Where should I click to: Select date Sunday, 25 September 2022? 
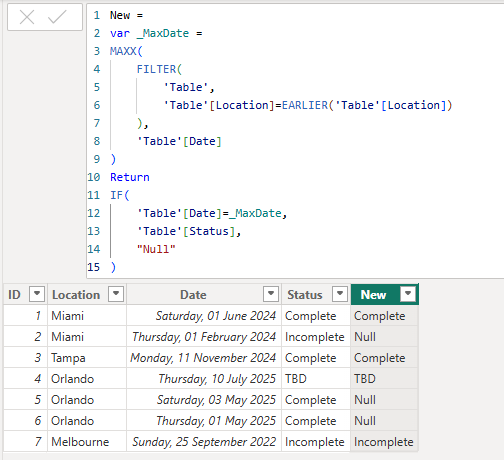point(204,442)
